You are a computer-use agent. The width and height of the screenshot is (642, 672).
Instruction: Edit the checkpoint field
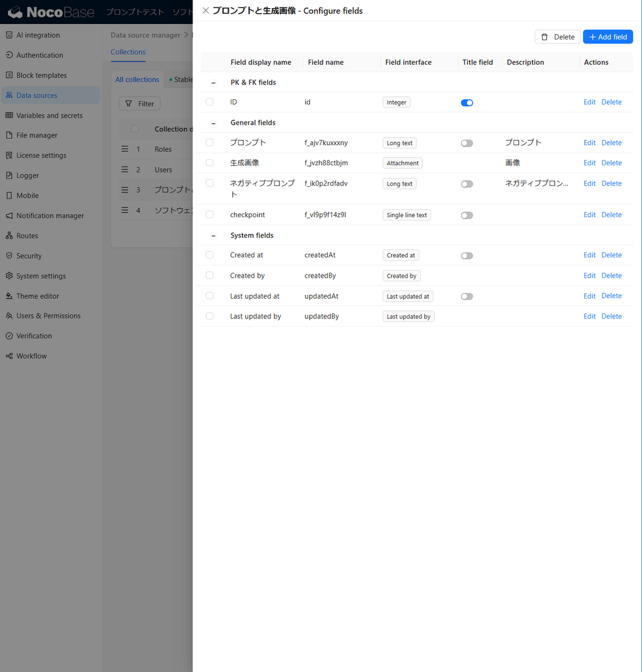(x=589, y=215)
